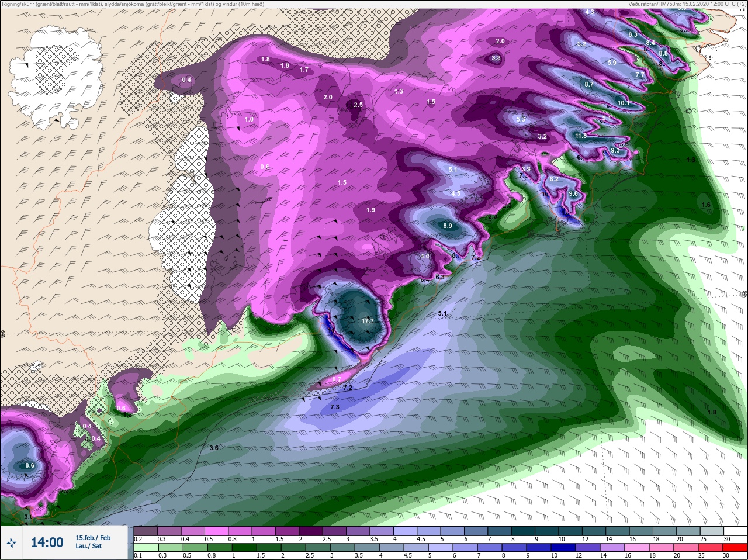Click the Veðurstofan logo icon beside the time

[11, 542]
